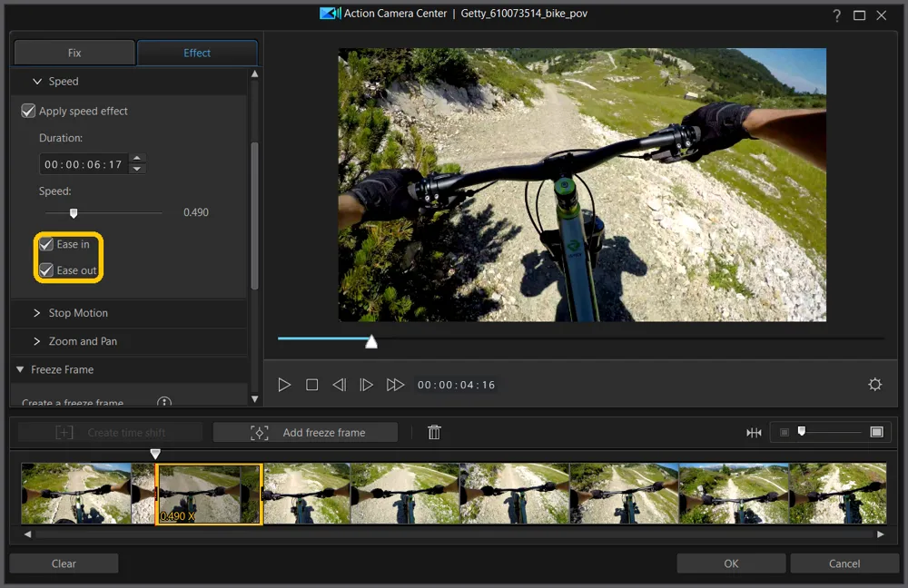Open preview settings gear icon
The height and width of the screenshot is (588, 908).
(x=875, y=384)
